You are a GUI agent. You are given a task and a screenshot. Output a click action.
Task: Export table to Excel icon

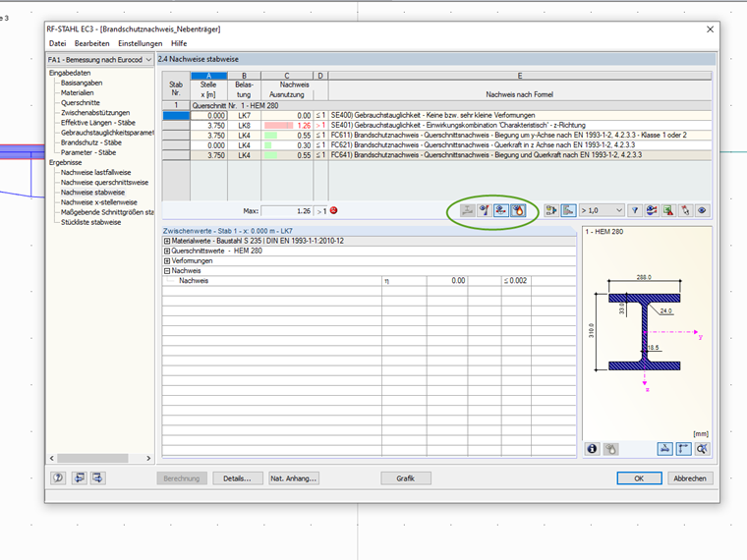(668, 210)
